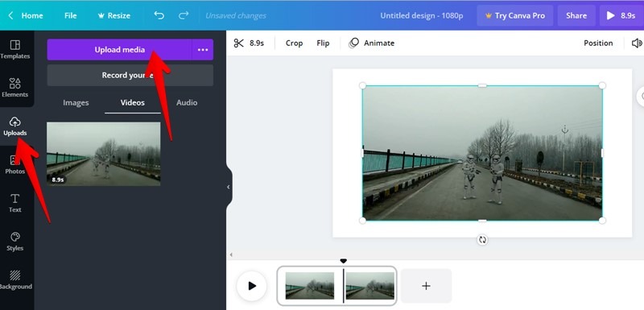The image size is (644, 310).
Task: Go back to Home
Action: 26,15
